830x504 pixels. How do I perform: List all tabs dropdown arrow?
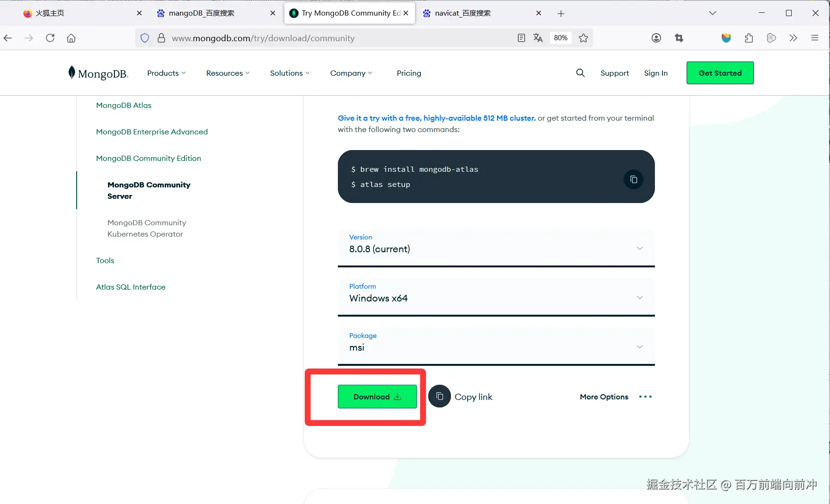[x=713, y=13]
